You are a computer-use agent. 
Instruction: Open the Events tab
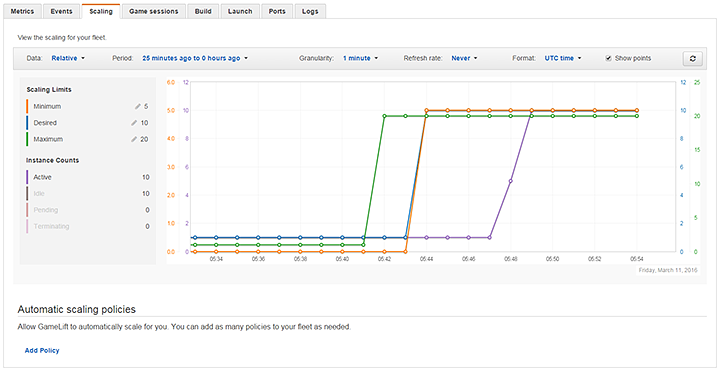(x=62, y=11)
